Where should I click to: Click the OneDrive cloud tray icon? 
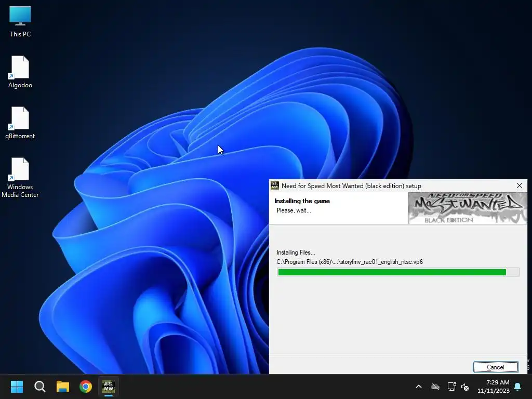click(x=435, y=387)
